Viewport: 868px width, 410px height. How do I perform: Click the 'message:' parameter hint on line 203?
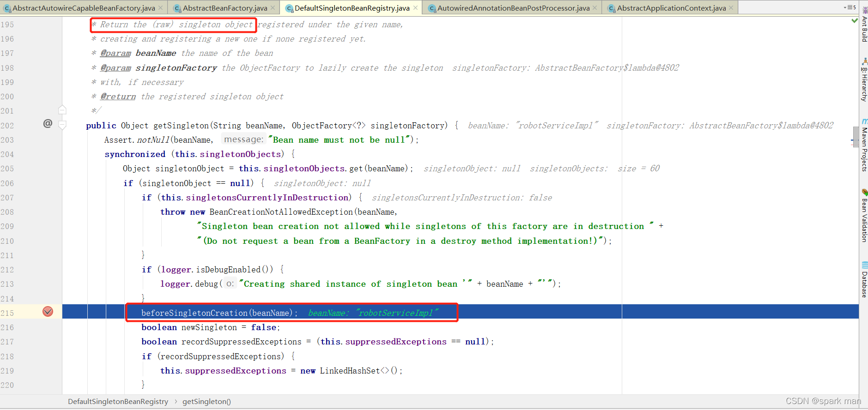coord(243,139)
